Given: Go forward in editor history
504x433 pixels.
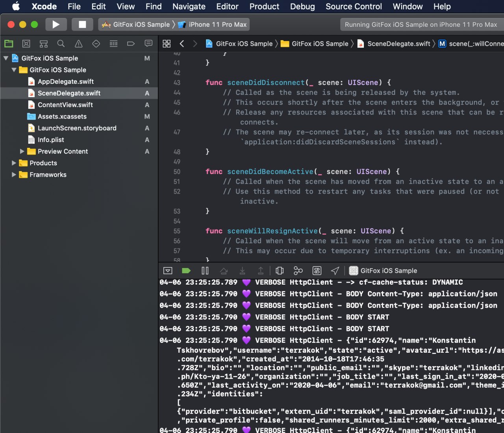Looking at the screenshot, I should pos(195,44).
